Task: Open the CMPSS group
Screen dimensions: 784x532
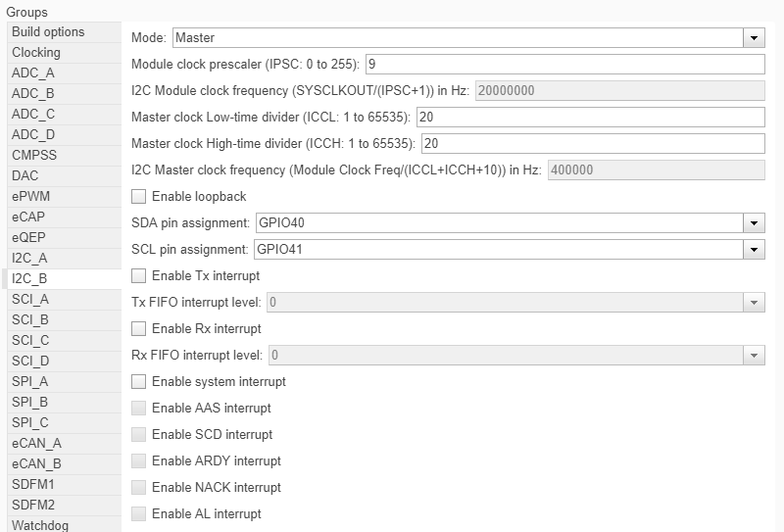Action: 34,156
